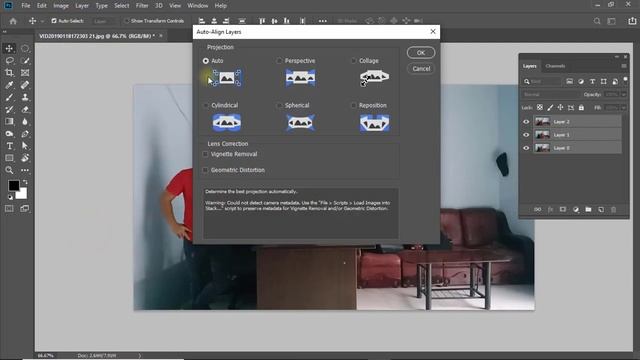This screenshot has height=360, width=640.
Task: Select the Path Selection arrow tool
Action: click(x=25, y=146)
